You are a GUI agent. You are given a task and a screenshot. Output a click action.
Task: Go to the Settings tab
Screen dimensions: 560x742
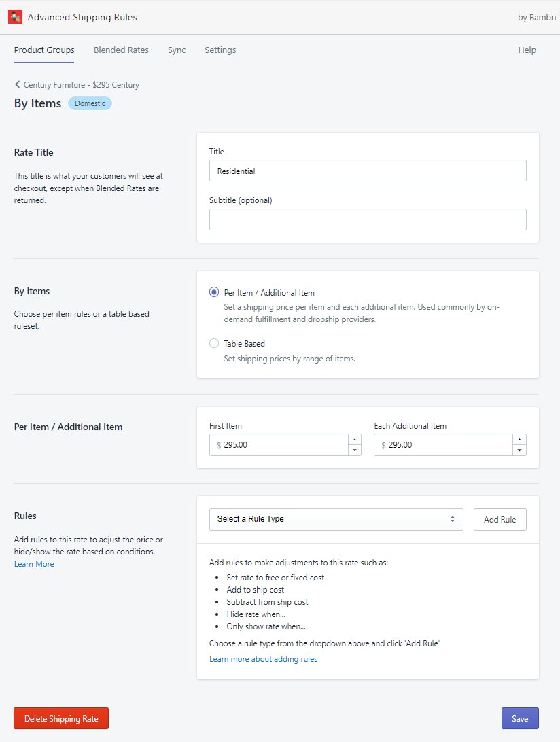tap(220, 50)
